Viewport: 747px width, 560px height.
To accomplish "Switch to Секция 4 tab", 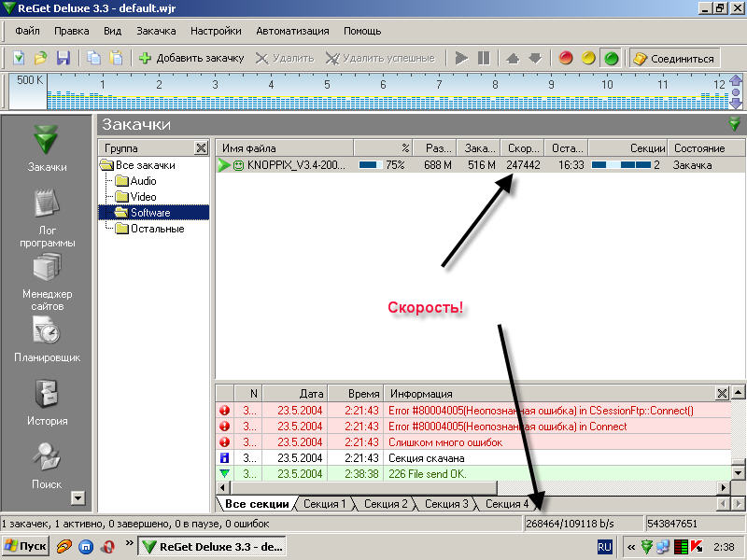I will 506,504.
